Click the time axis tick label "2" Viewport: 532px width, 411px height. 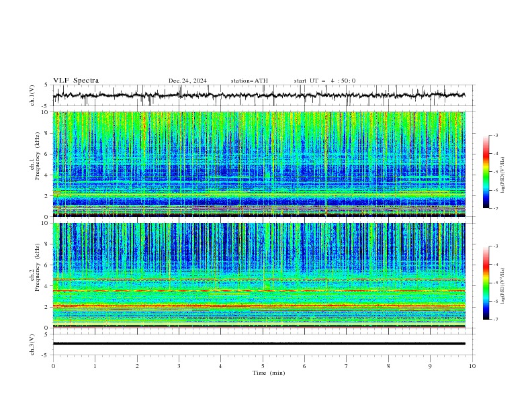coord(137,366)
